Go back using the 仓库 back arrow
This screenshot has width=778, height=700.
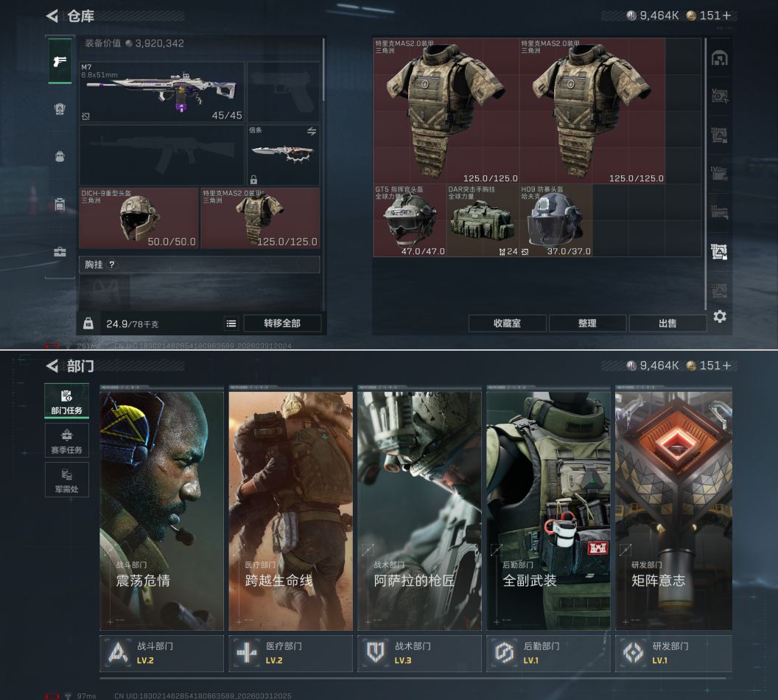click(52, 15)
